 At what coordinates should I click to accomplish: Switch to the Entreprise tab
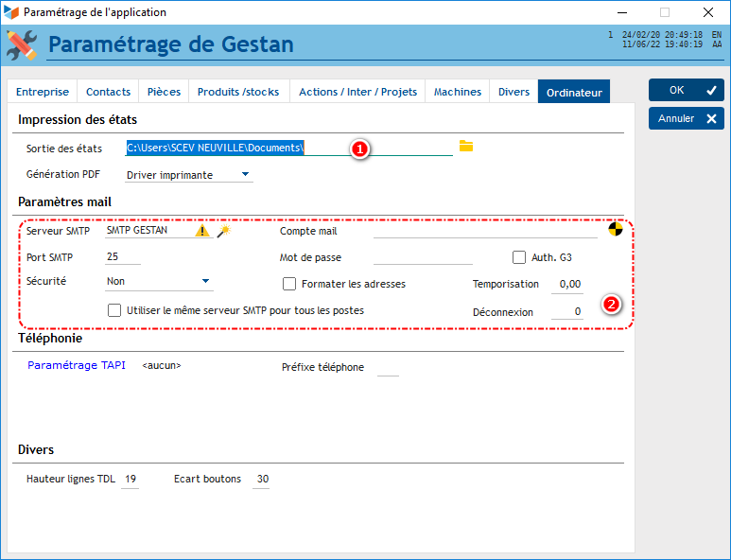click(x=43, y=92)
